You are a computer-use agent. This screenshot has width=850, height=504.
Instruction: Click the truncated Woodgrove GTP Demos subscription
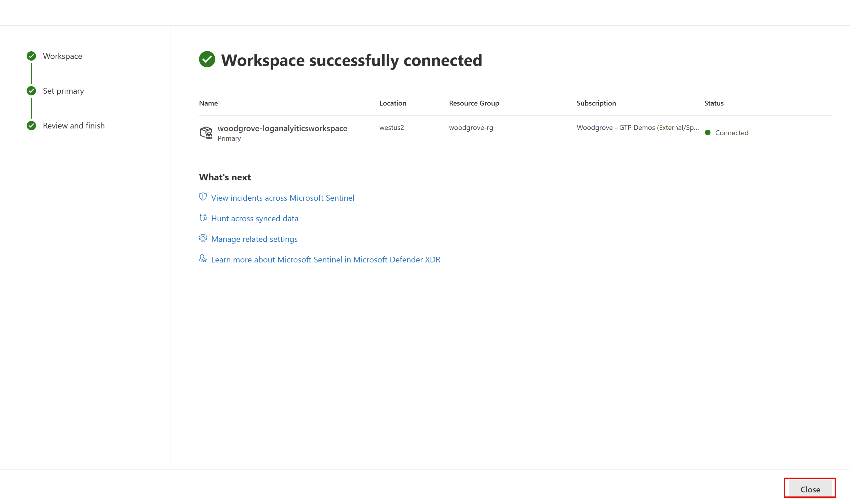tap(637, 128)
